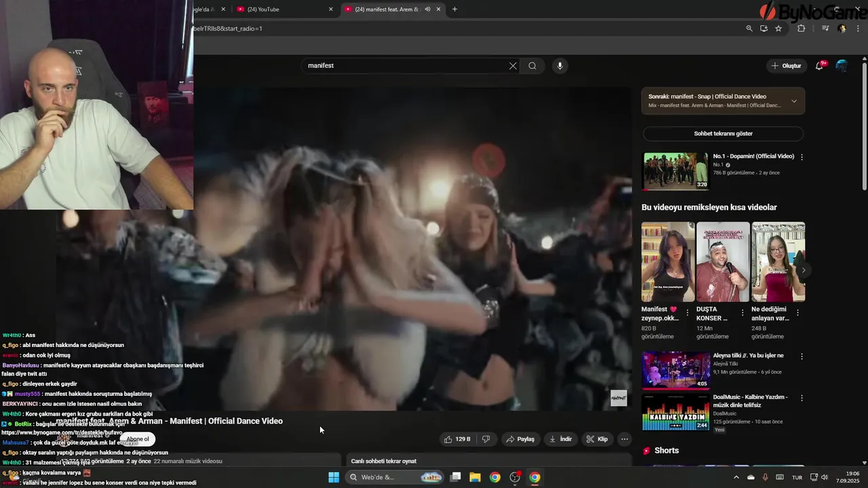The image size is (868, 488).
Task: Click the İndir download button
Action: point(561,439)
